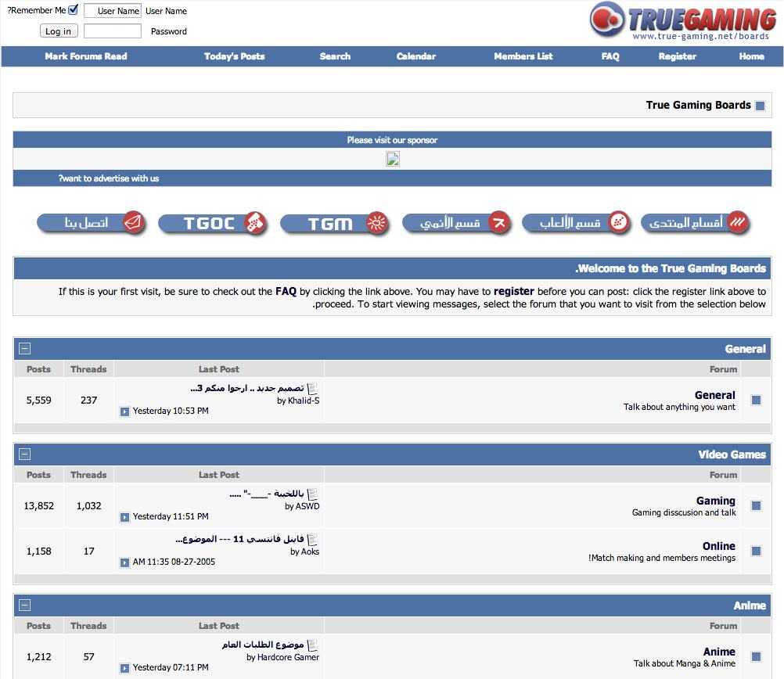
Task: Go to Home in navigation bar
Action: pyautogui.click(x=751, y=56)
